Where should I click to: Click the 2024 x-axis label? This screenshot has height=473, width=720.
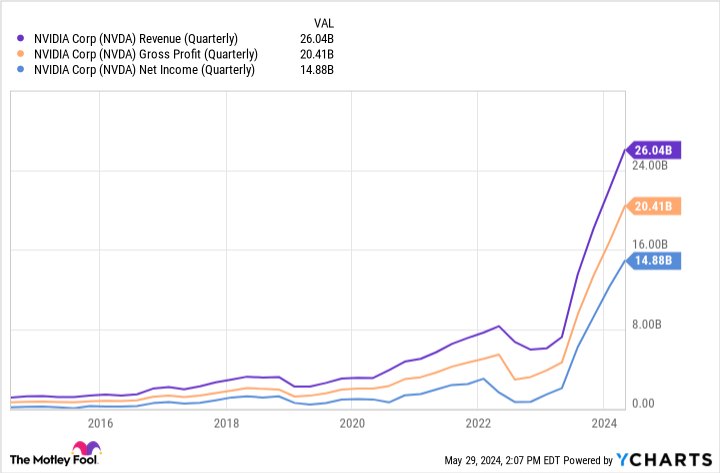click(604, 423)
